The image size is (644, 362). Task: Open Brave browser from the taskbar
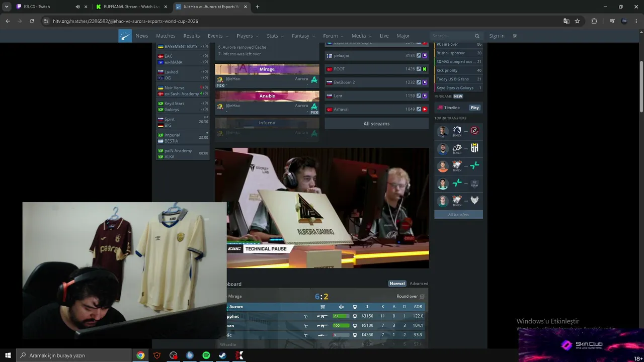tap(157, 355)
